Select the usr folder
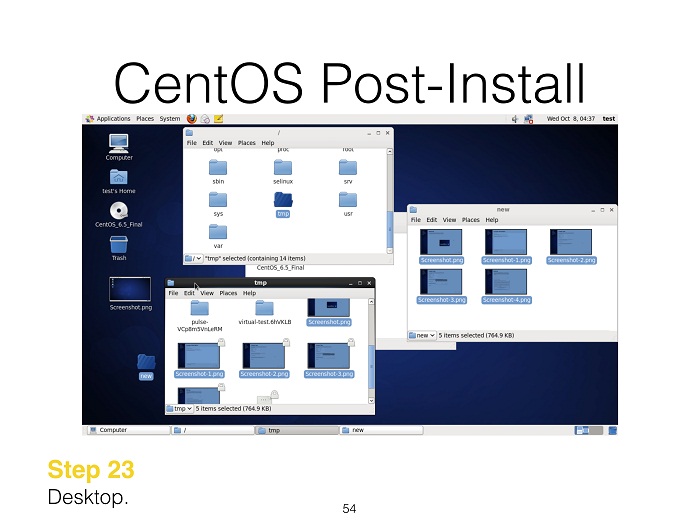 348,204
